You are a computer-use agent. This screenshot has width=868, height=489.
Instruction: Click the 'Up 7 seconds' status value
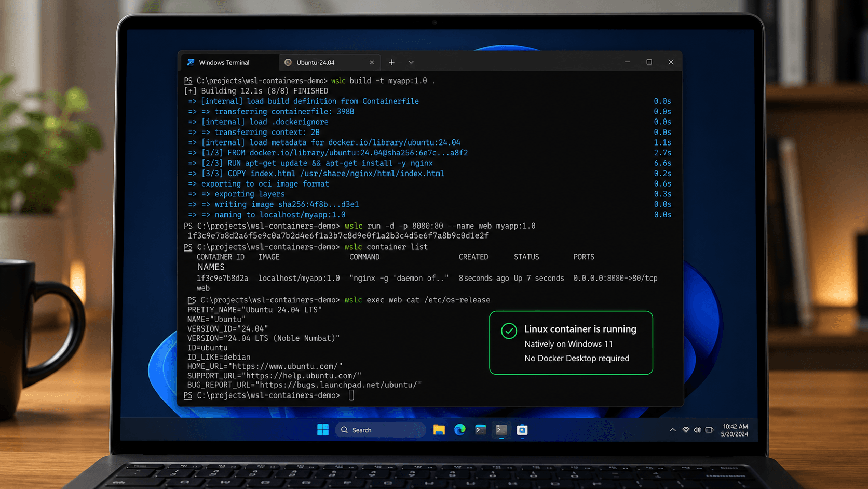(539, 279)
